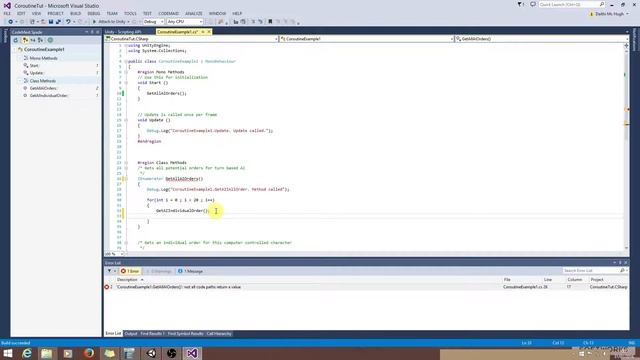640x360 pixels.
Task: Click the feedback speech bubble icon
Action: (533, 4)
